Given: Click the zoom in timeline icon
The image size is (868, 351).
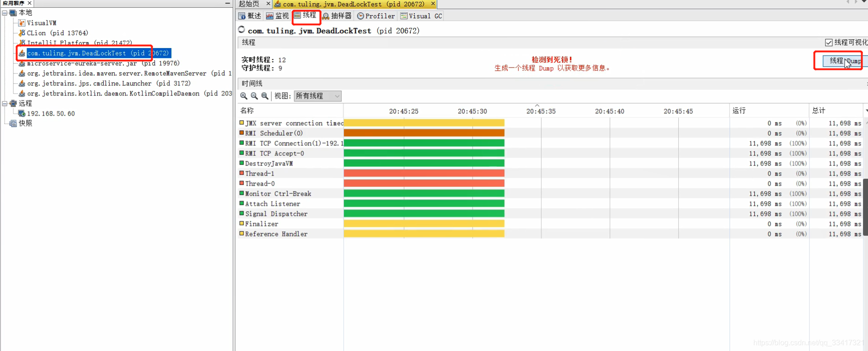Looking at the screenshot, I should (244, 96).
